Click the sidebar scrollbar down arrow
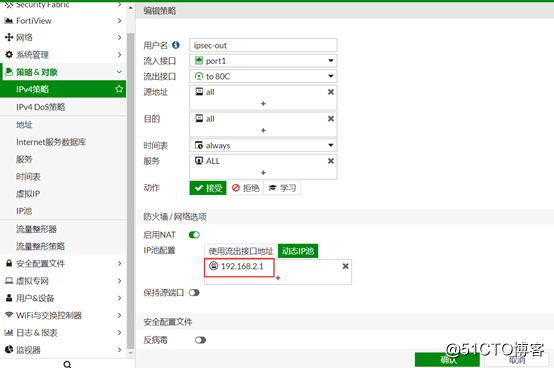 (130, 353)
